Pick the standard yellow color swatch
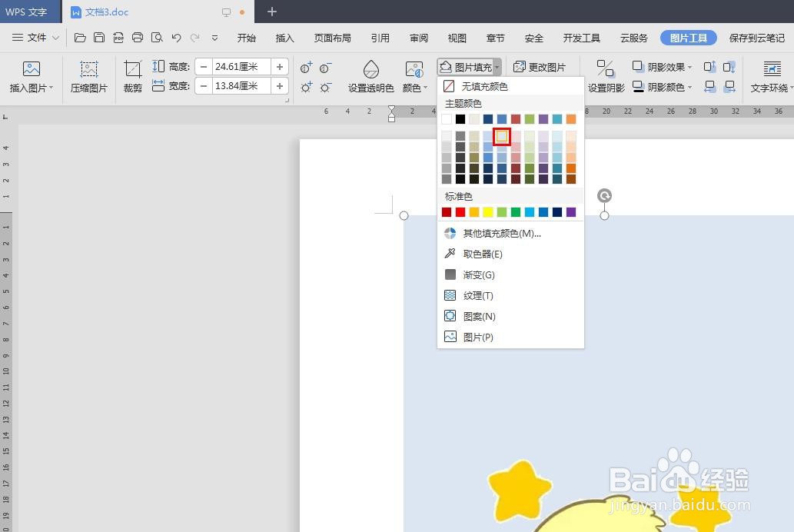Screen dimensions: 794x532 point(487,211)
